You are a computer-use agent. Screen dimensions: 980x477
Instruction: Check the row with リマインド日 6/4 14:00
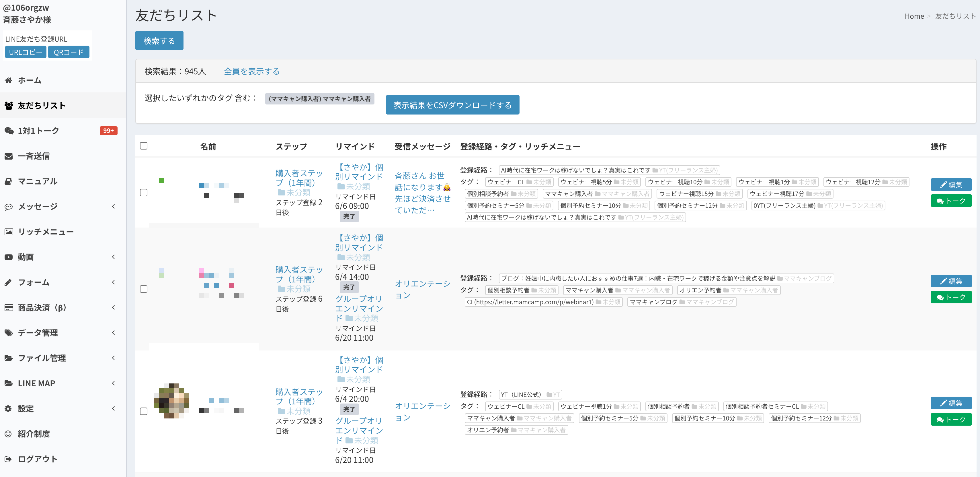pyautogui.click(x=144, y=289)
